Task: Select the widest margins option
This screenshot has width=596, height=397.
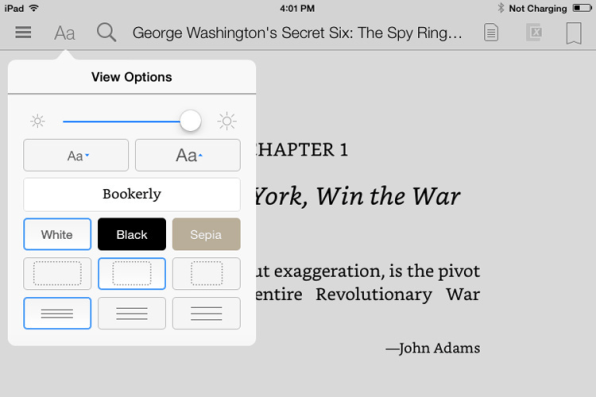Action: 206,274
